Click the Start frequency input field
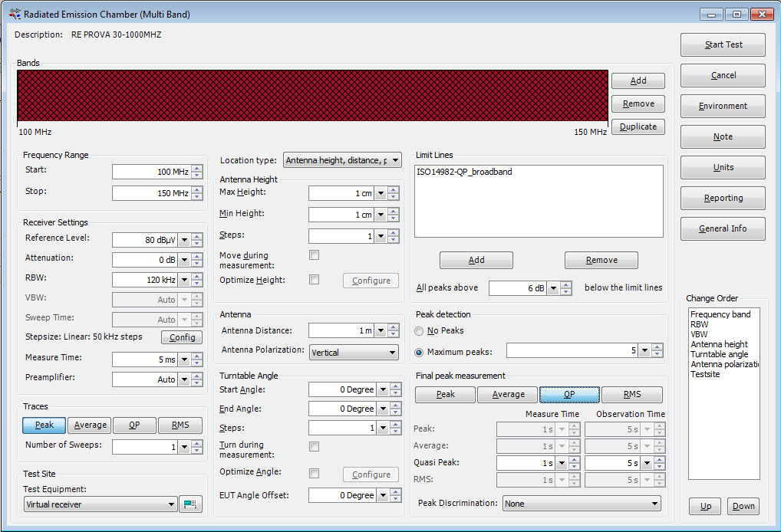 coord(151,172)
